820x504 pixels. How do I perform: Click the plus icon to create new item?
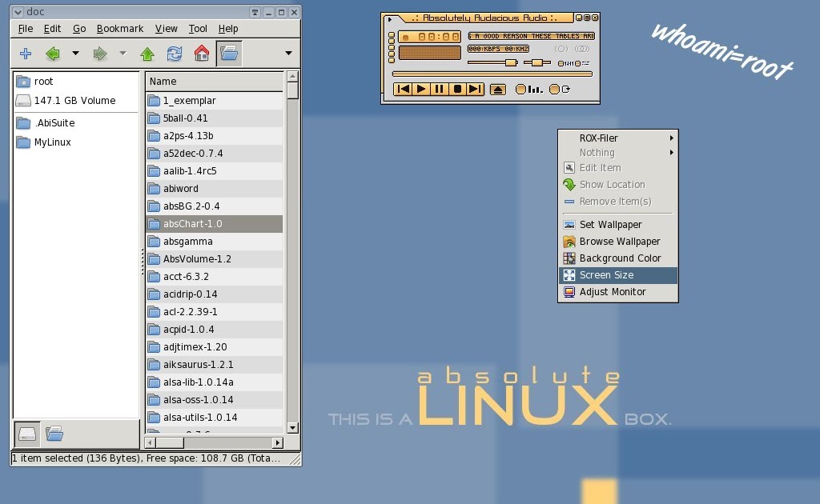(25, 53)
